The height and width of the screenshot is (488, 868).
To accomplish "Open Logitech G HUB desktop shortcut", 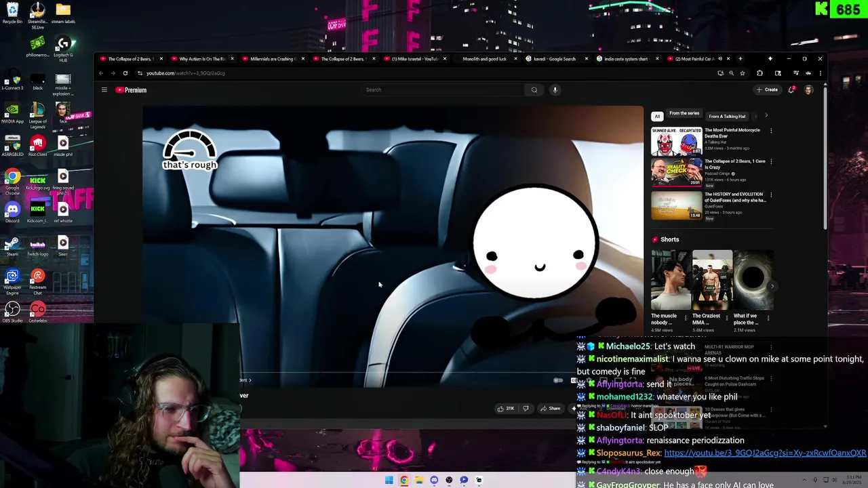I will [x=63, y=49].
